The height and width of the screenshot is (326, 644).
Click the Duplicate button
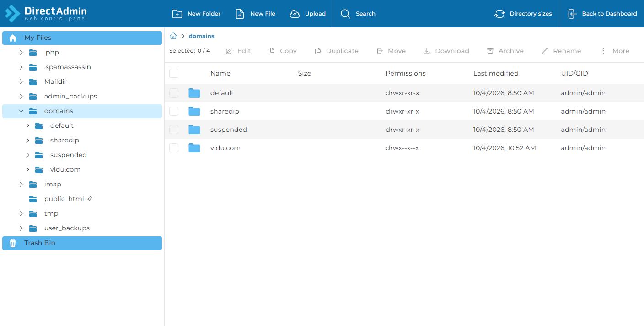coord(337,51)
